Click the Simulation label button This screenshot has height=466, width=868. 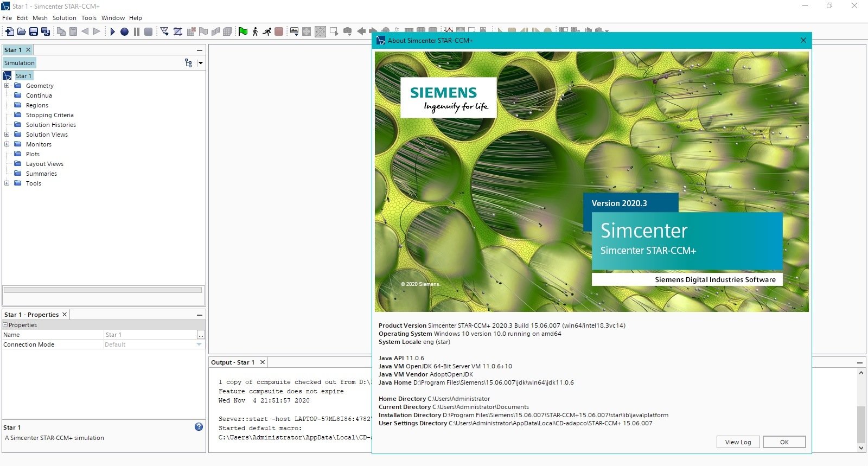pos(20,63)
